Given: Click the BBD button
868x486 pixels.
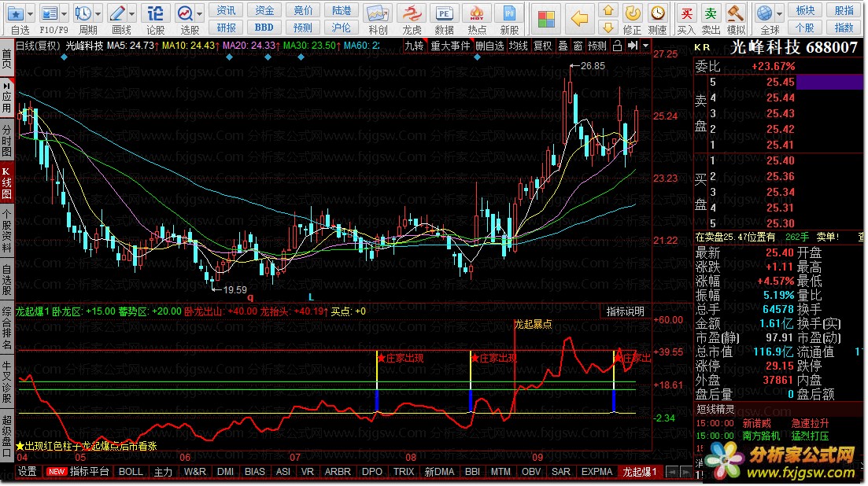Looking at the screenshot, I should pyautogui.click(x=264, y=27).
